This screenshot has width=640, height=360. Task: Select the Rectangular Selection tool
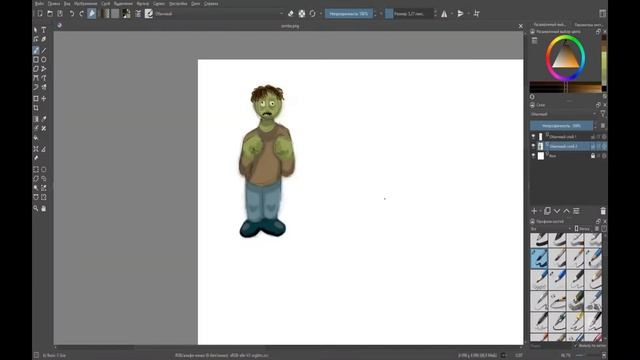(36, 169)
